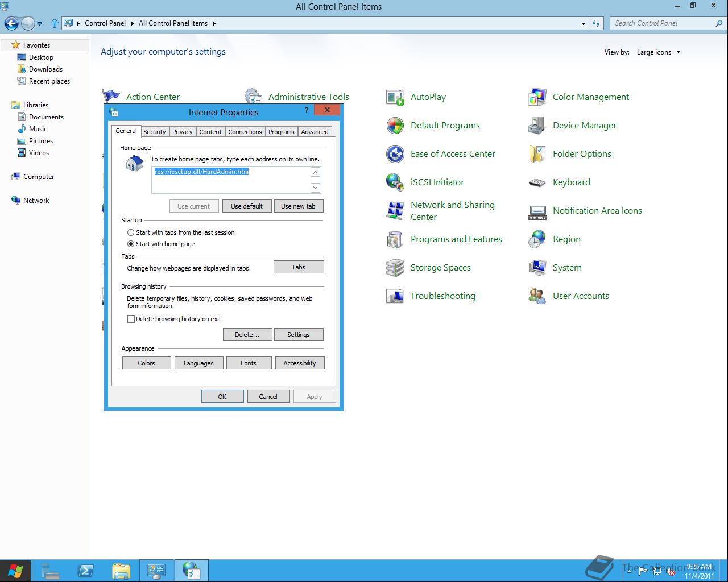Viewport: 728px width, 582px height.
Task: Click the Use new tab button
Action: tap(298, 206)
